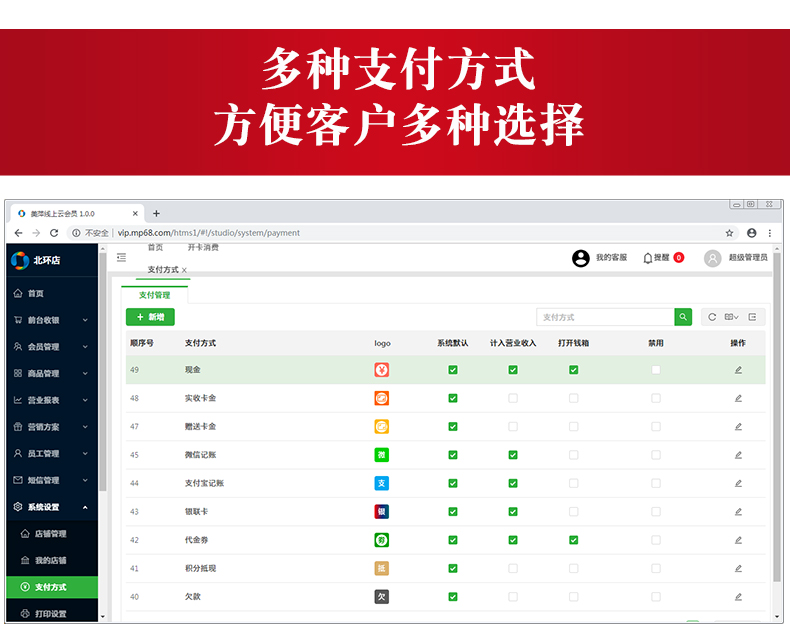Uncheck 打开钱箱 for 代金券 row

tap(574, 540)
